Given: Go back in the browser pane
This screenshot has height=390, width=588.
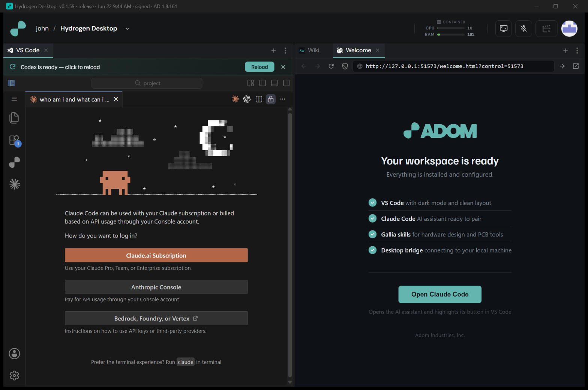Looking at the screenshot, I should tap(304, 66).
